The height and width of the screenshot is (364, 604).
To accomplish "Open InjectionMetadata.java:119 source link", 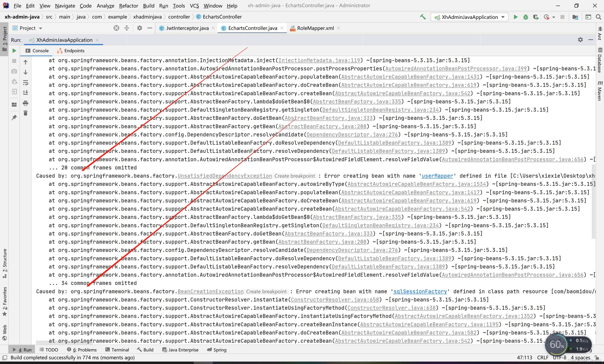I will (x=319, y=60).
